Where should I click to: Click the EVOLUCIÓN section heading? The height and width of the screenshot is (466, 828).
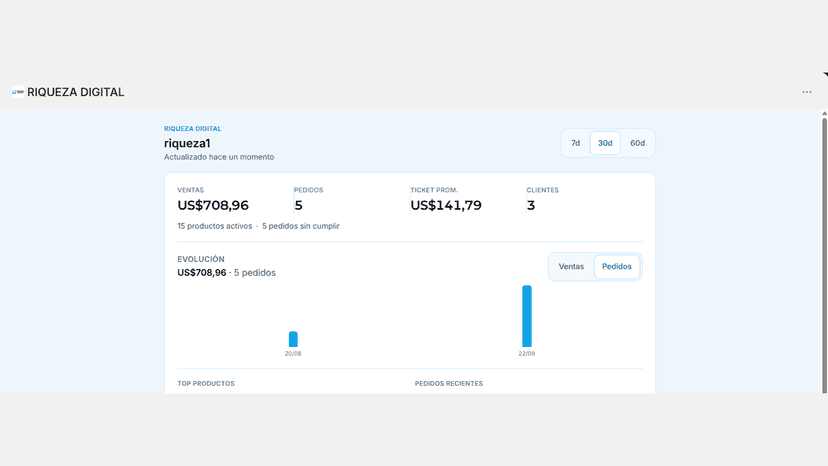pyautogui.click(x=201, y=259)
